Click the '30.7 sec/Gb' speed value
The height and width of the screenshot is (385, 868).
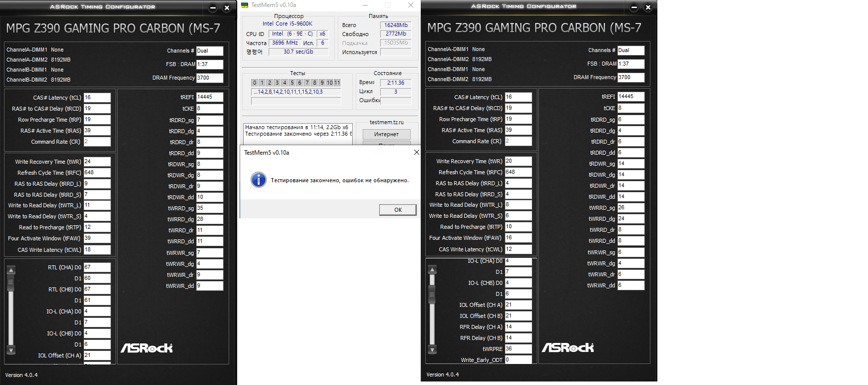(x=298, y=52)
